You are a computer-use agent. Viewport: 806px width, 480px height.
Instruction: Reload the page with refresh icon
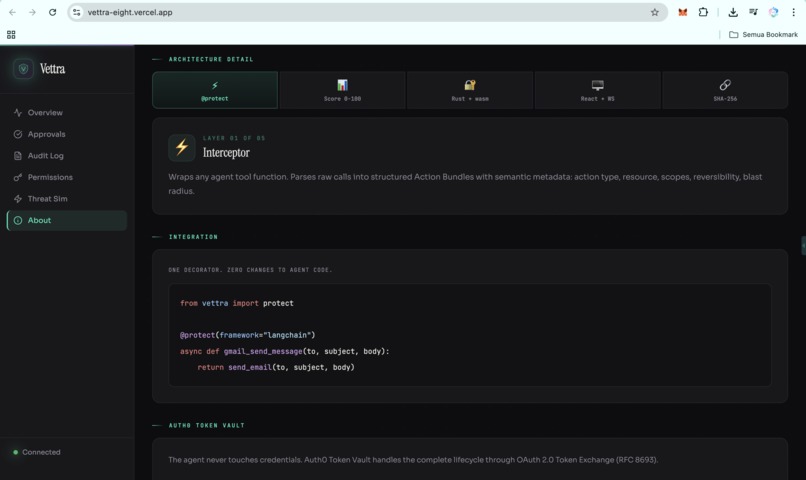tap(52, 12)
